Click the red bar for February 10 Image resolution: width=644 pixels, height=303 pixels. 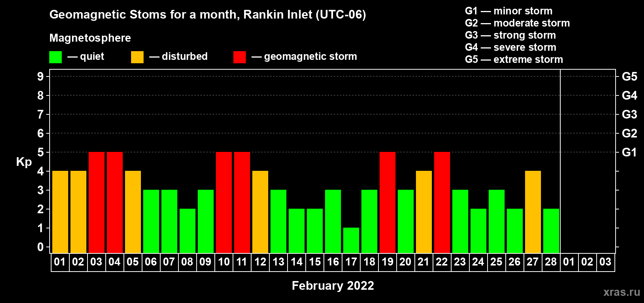(224, 202)
